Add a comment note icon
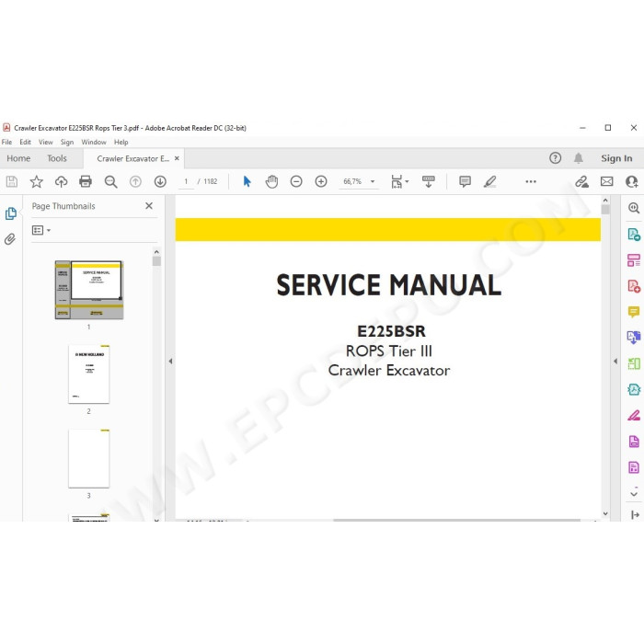The image size is (644, 644). 465,181
